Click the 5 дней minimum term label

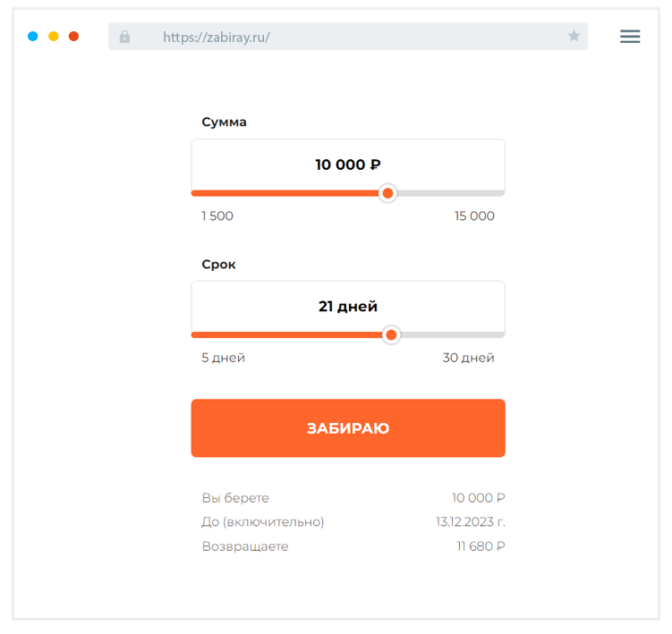[223, 359]
